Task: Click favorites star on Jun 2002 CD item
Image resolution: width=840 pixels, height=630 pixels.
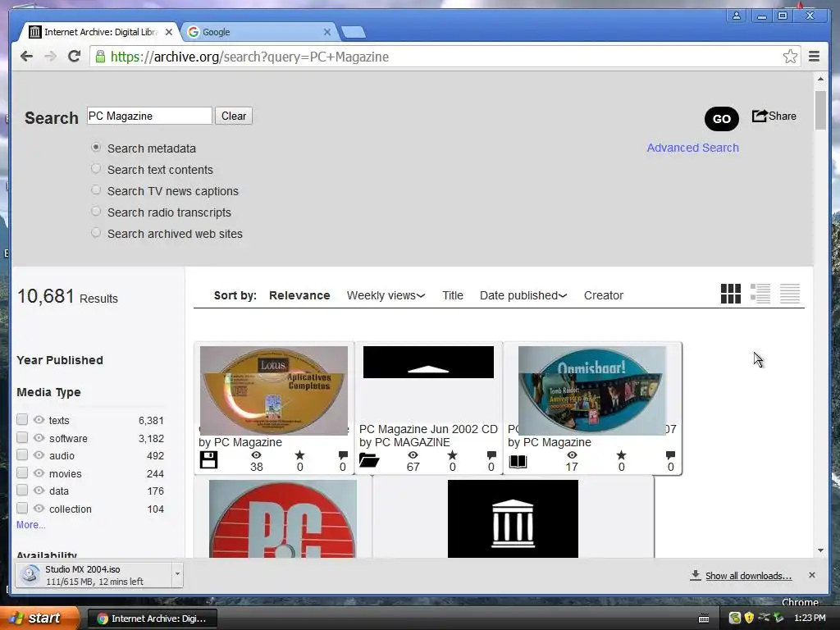Action: [453, 454]
